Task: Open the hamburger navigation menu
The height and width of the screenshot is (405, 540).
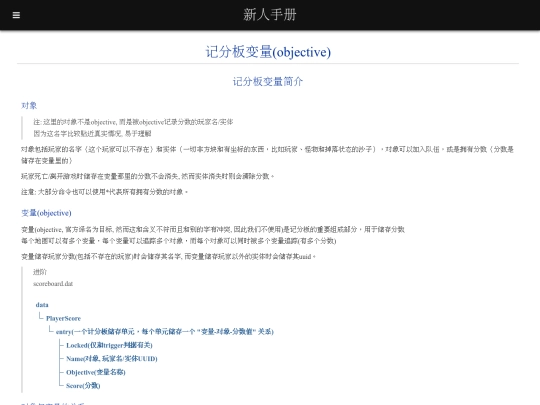Action: pyautogui.click(x=16, y=15)
